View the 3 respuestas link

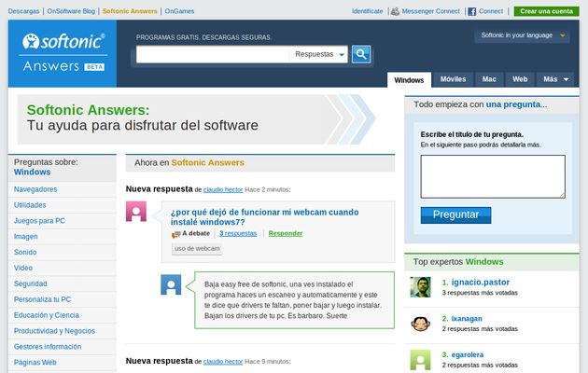click(238, 233)
